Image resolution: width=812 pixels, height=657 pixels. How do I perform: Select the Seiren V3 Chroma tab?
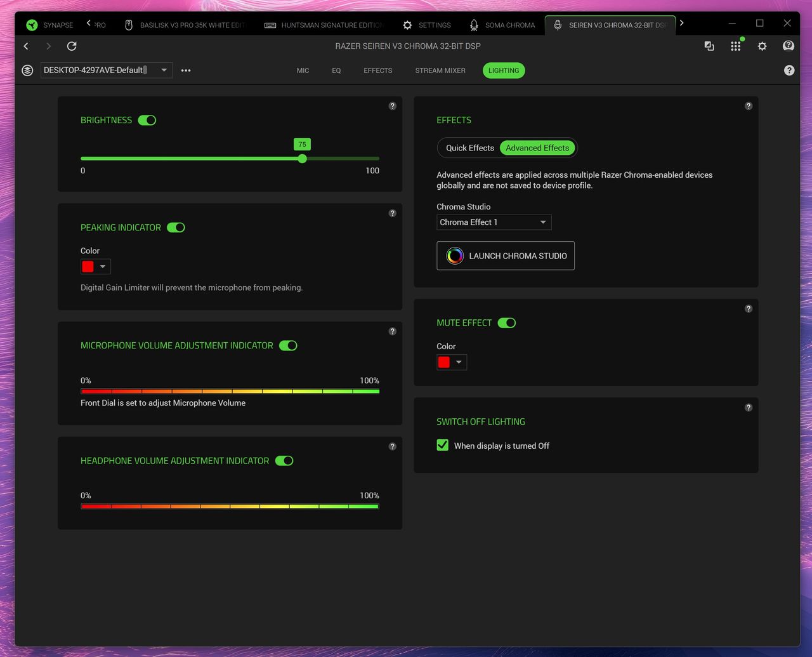point(610,25)
